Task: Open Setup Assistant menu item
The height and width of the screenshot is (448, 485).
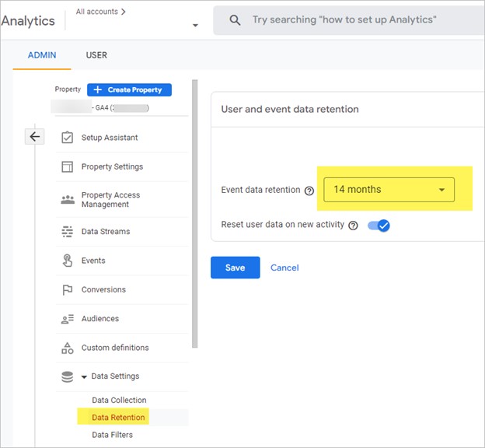Action: click(x=110, y=138)
